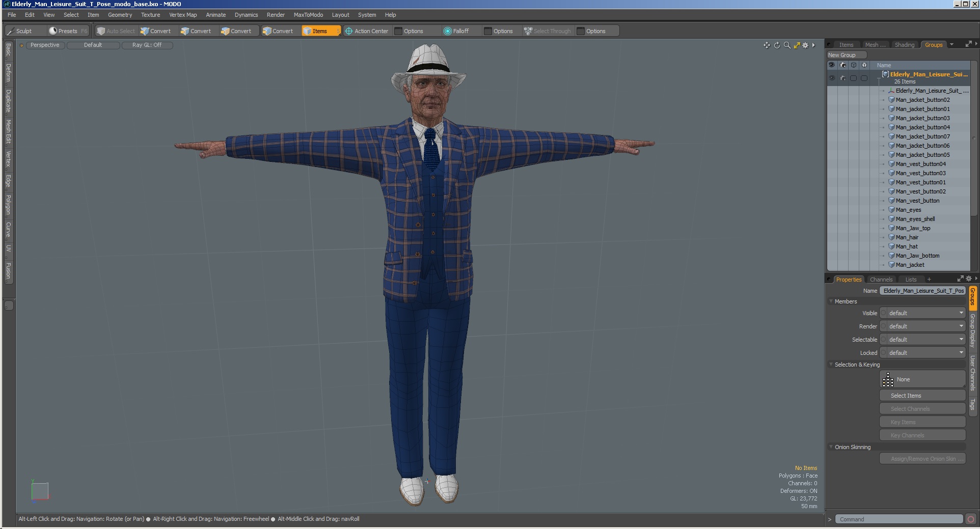The width and height of the screenshot is (980, 529).
Task: Click the solid cube column header icon
Action: [864, 65]
